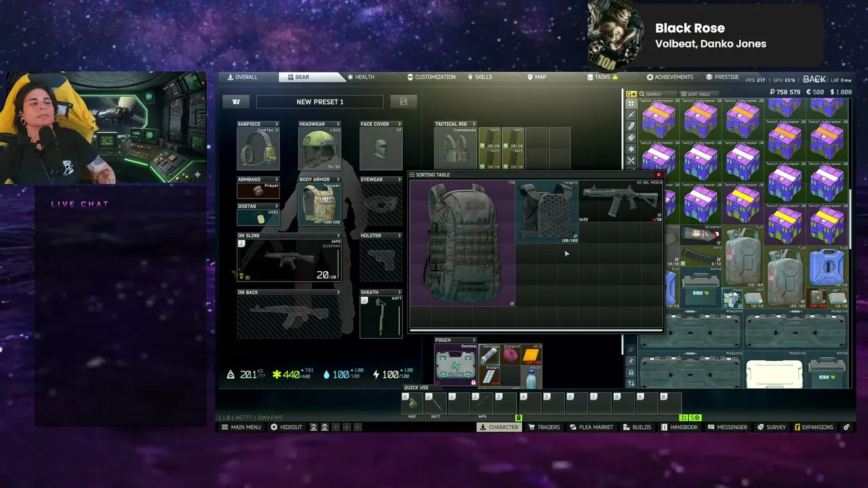Select the blue fuel canister in stash
Image resolution: width=868 pixels, height=488 pixels.
click(827, 266)
